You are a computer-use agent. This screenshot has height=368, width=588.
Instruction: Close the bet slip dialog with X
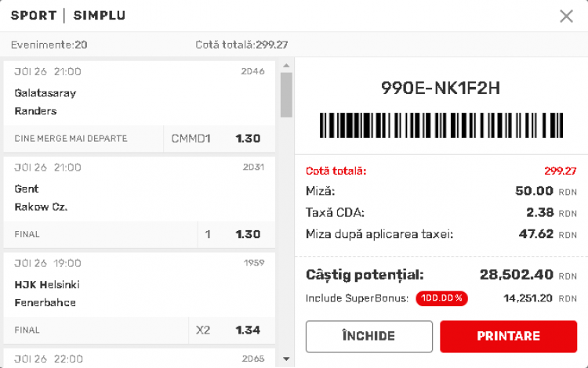coord(566,16)
